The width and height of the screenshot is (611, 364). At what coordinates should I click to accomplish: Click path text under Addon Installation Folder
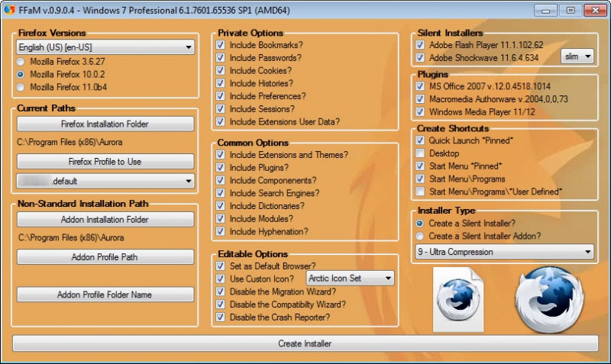[71, 237]
